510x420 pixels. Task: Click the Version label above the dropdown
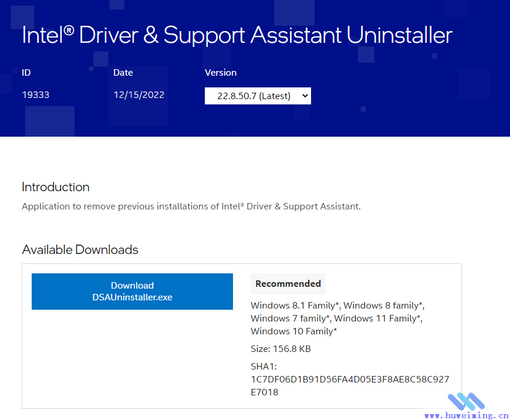(x=221, y=73)
